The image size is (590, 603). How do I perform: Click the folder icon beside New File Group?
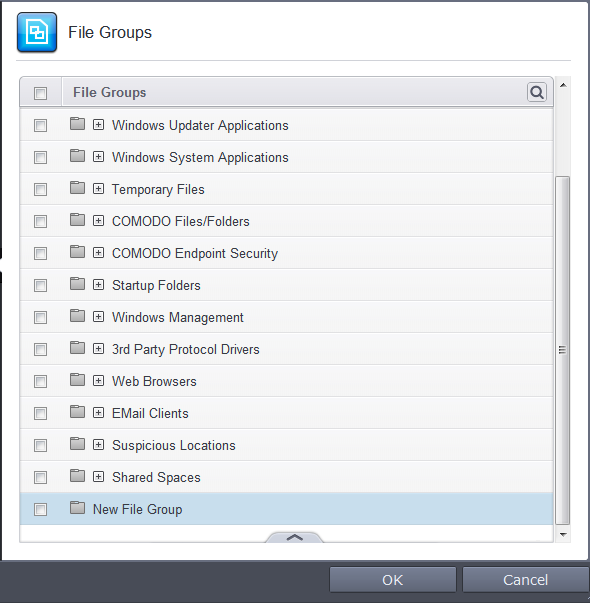[77, 508]
